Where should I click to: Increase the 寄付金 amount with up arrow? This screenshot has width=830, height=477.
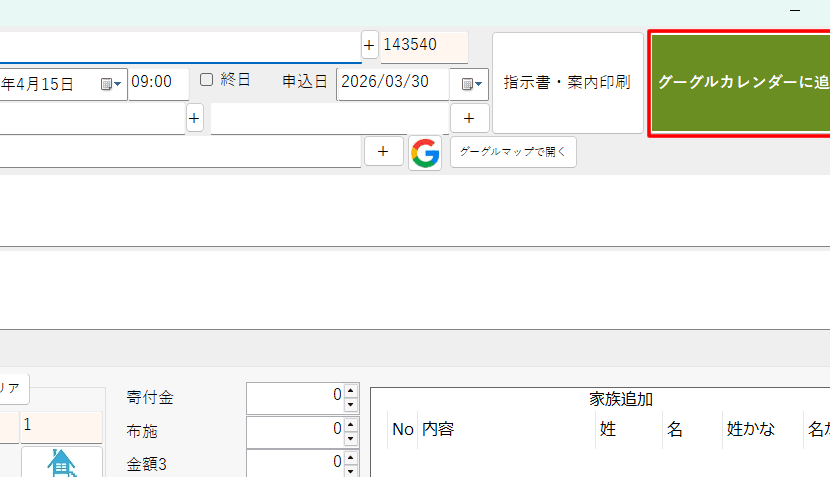pyautogui.click(x=351, y=391)
